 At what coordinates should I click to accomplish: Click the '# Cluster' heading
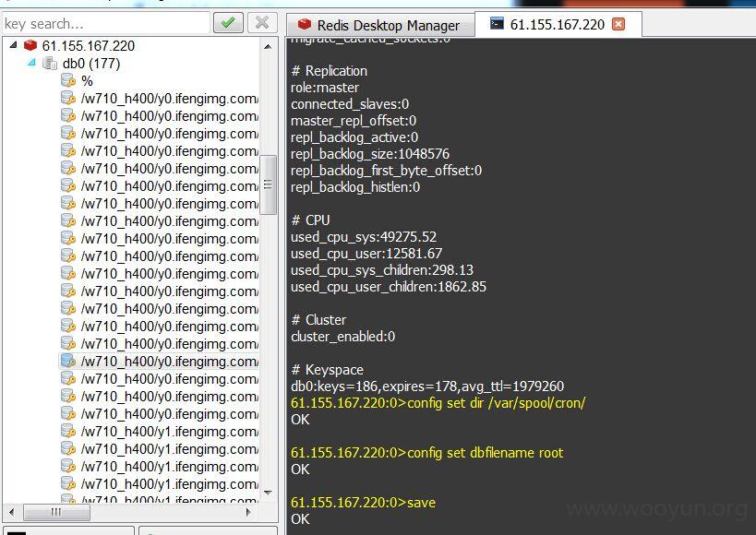(318, 320)
